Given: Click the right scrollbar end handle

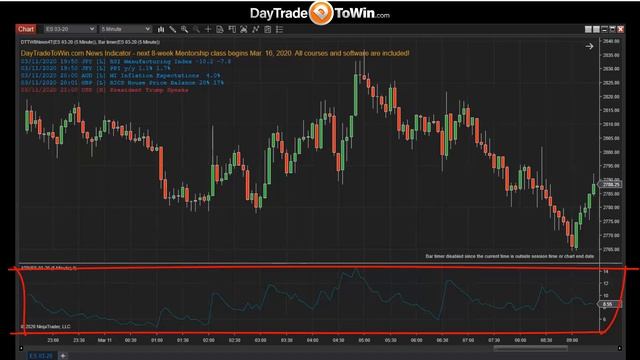Looking at the screenshot, I should 620,348.
